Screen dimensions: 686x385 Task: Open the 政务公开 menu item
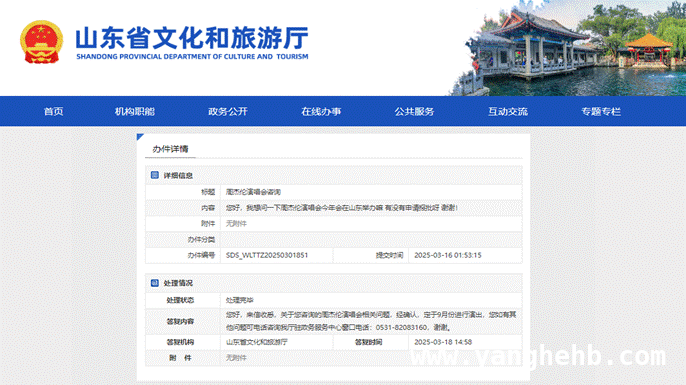228,112
